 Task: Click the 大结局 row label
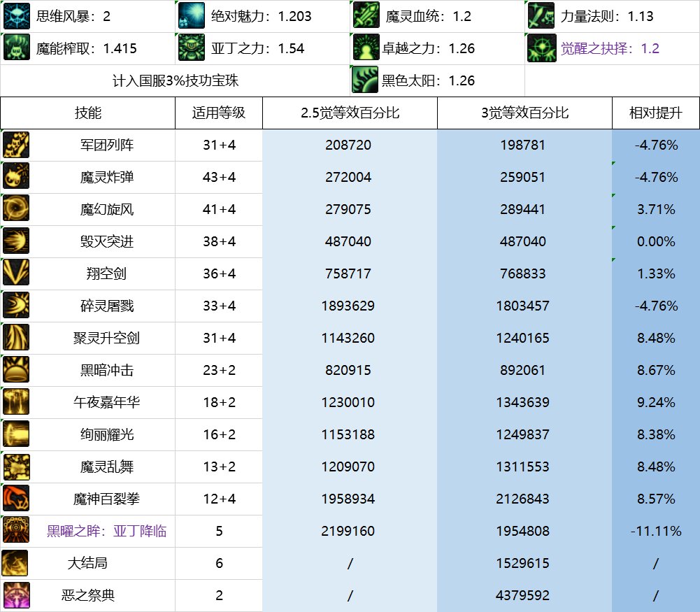(87, 563)
